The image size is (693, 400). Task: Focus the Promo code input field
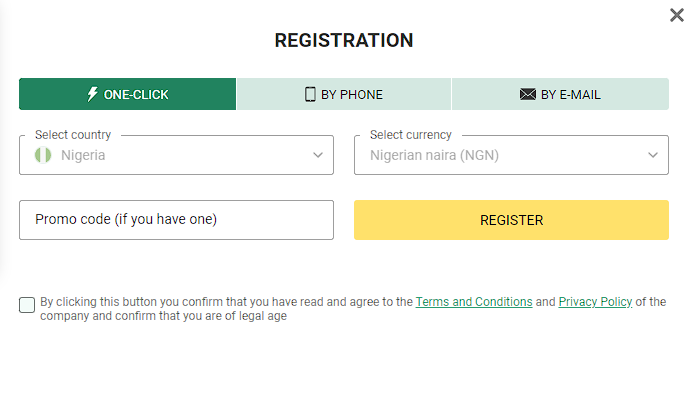click(x=176, y=220)
